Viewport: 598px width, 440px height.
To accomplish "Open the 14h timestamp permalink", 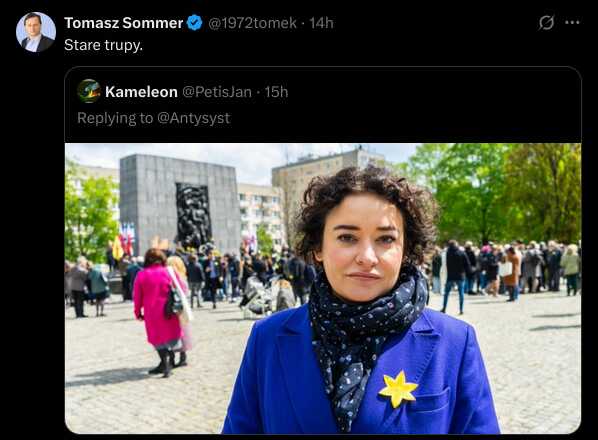I will pyautogui.click(x=322, y=23).
